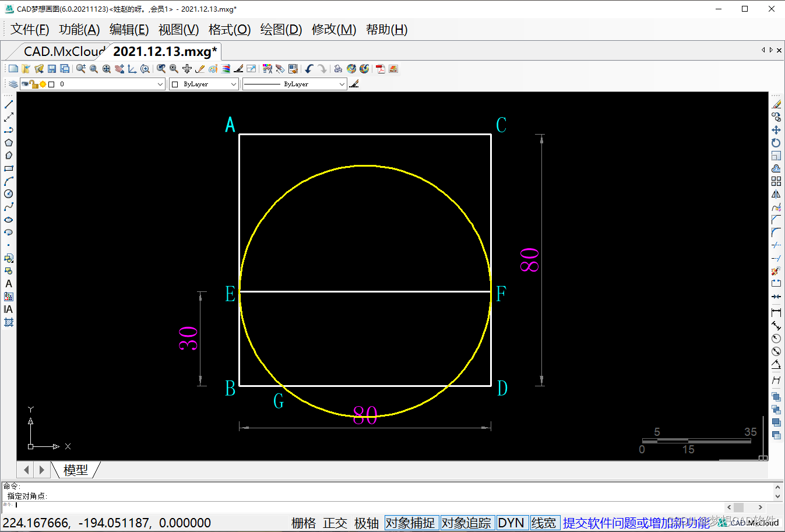Select the Polygon drawing tool

coord(9,143)
